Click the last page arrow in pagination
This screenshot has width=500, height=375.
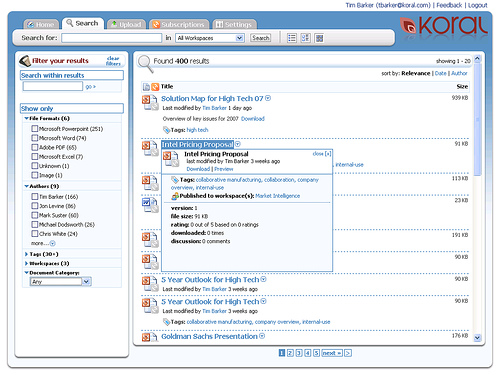tap(348, 353)
